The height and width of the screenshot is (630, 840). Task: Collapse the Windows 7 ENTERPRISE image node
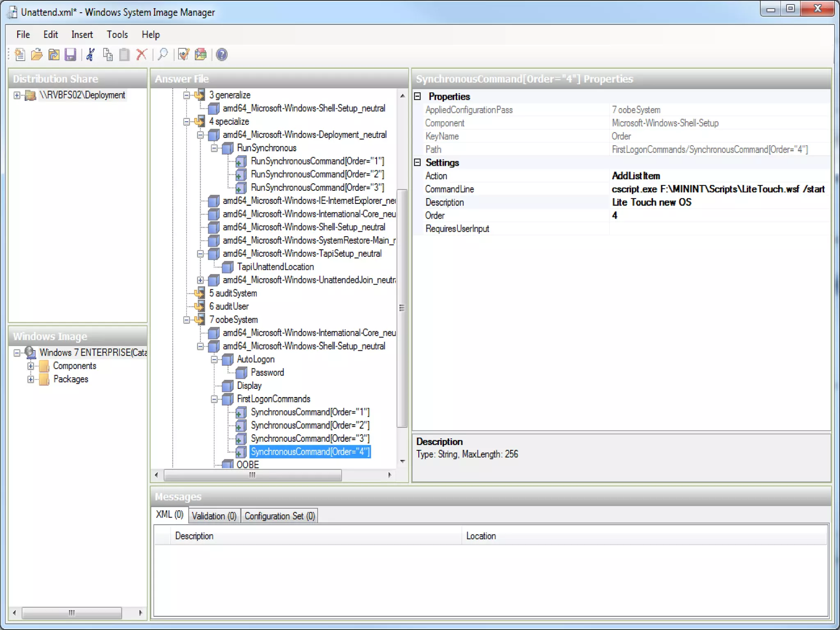tap(17, 353)
